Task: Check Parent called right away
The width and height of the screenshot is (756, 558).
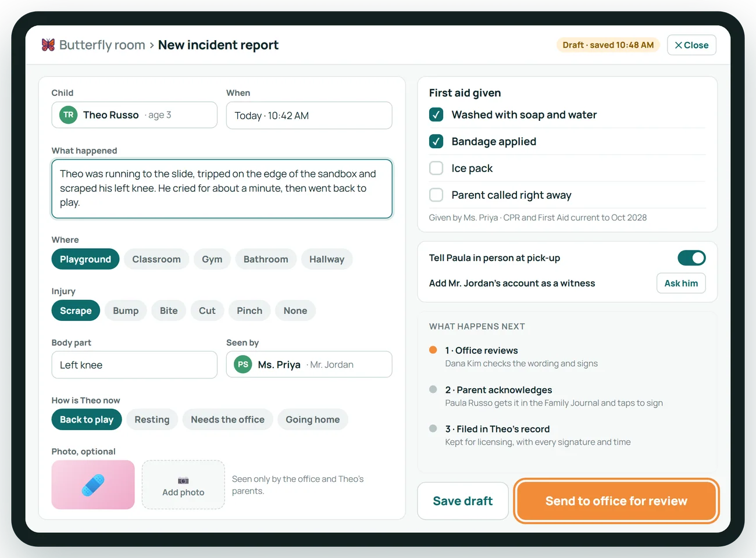Action: [x=436, y=195]
